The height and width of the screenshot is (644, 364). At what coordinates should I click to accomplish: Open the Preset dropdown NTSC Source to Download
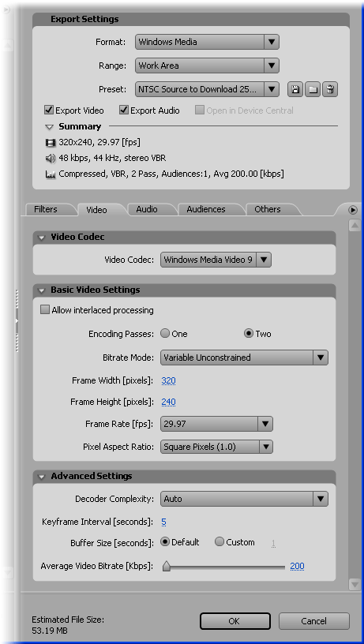tap(207, 89)
